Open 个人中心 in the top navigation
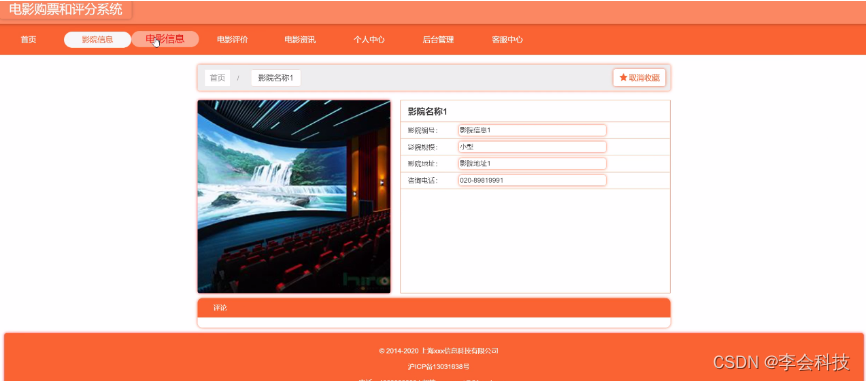The image size is (866, 381). (x=369, y=40)
